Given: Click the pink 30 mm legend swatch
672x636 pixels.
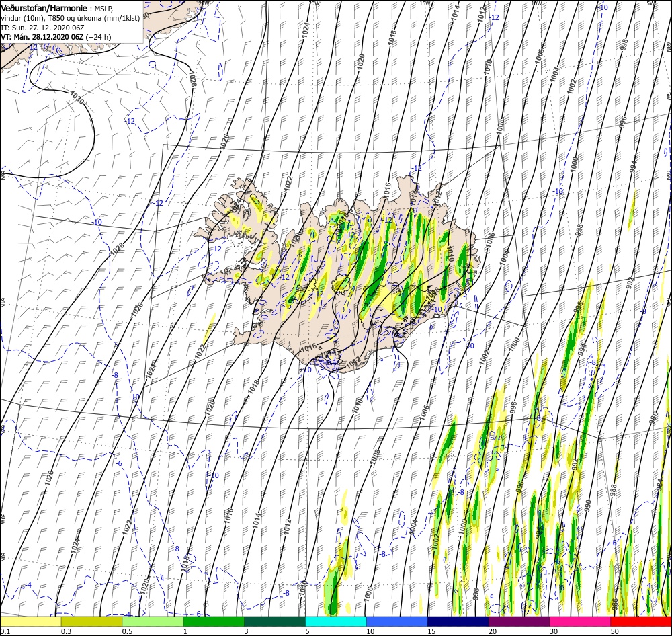Looking at the screenshot, I should pos(580,621).
